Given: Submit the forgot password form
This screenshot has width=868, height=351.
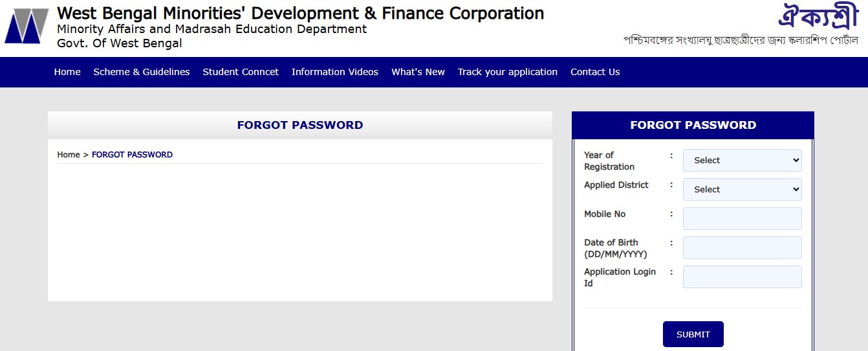Looking at the screenshot, I should tap(693, 334).
